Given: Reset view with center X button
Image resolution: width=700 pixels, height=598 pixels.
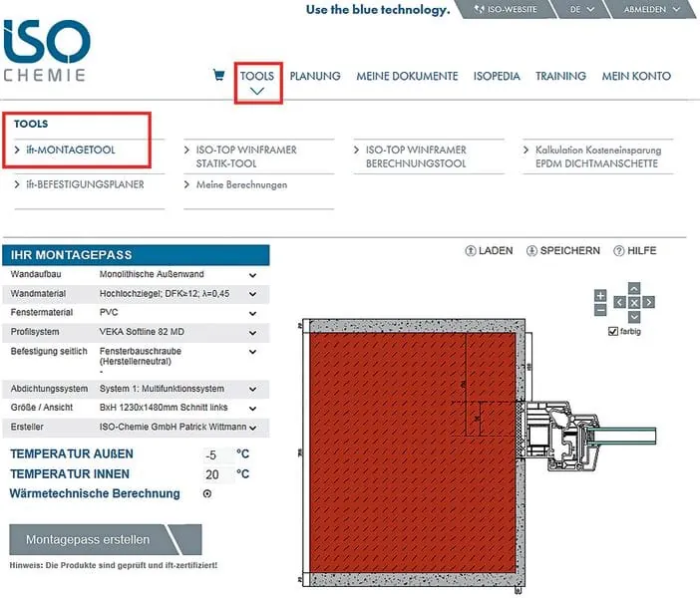Looking at the screenshot, I should pos(634,302).
